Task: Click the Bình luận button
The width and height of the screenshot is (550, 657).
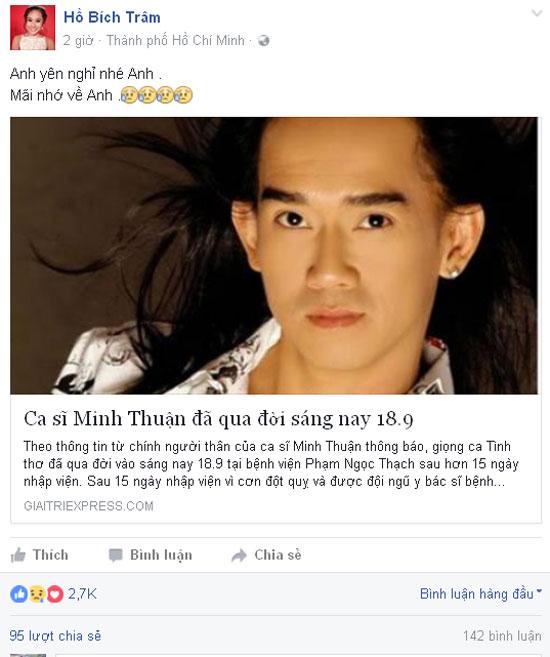Action: [x=150, y=555]
